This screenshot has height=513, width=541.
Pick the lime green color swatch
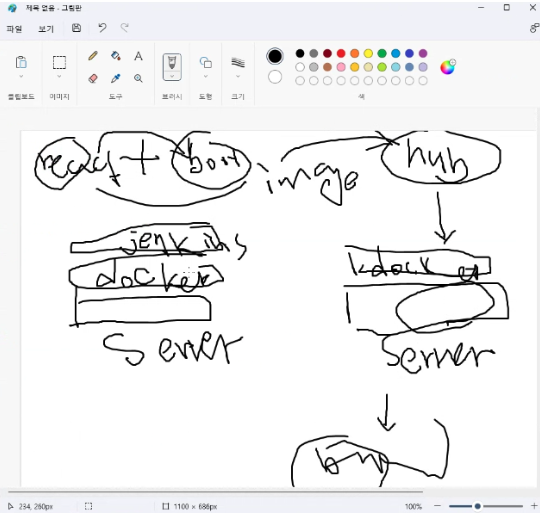point(382,67)
